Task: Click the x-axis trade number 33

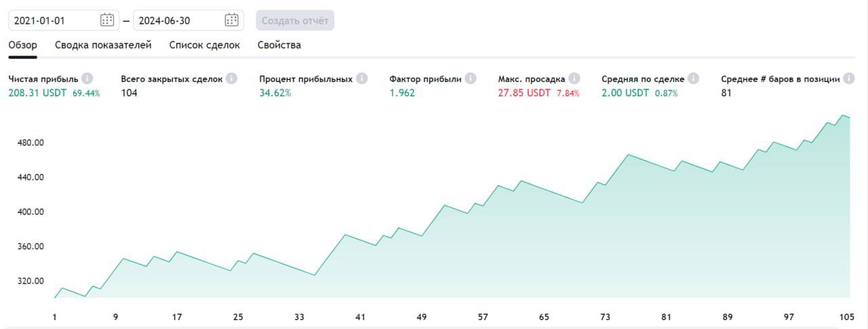Action: coord(299,317)
